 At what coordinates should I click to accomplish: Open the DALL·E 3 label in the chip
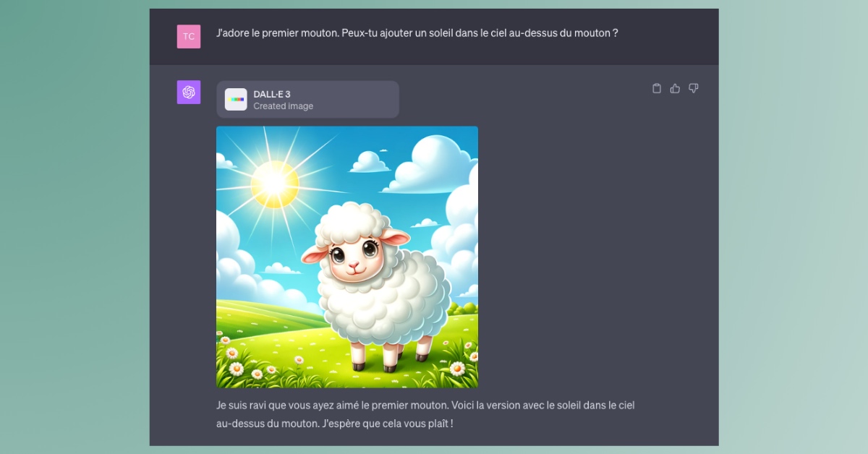272,94
